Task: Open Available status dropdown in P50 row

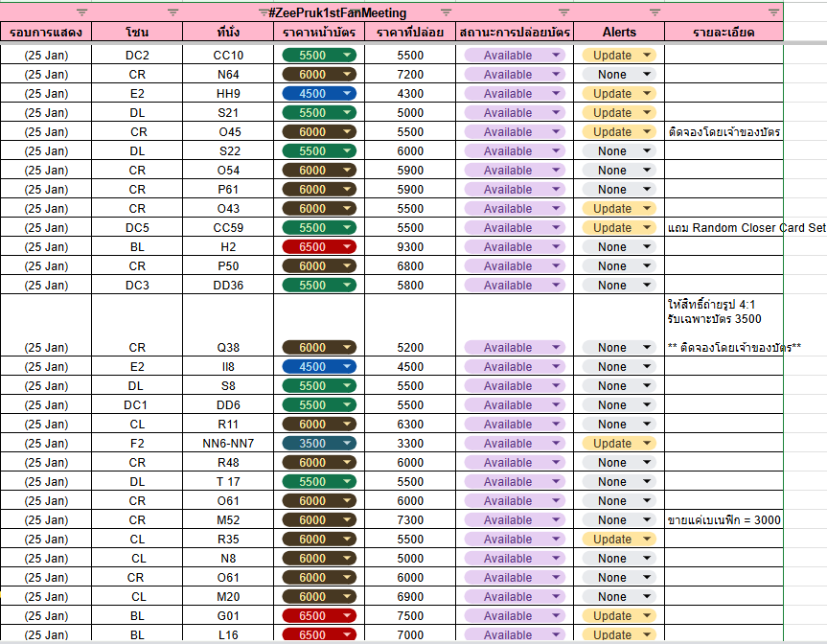Action: [515, 265]
